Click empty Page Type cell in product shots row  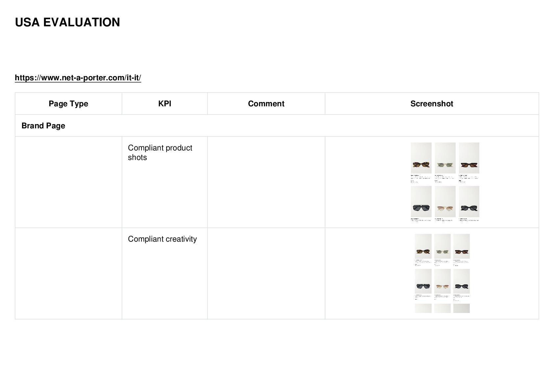pyautogui.click(x=68, y=182)
